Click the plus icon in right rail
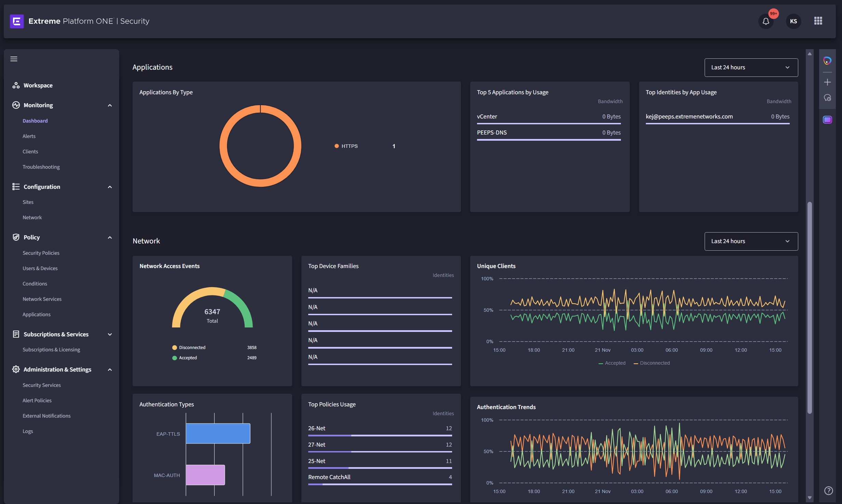The width and height of the screenshot is (842, 504). click(827, 82)
